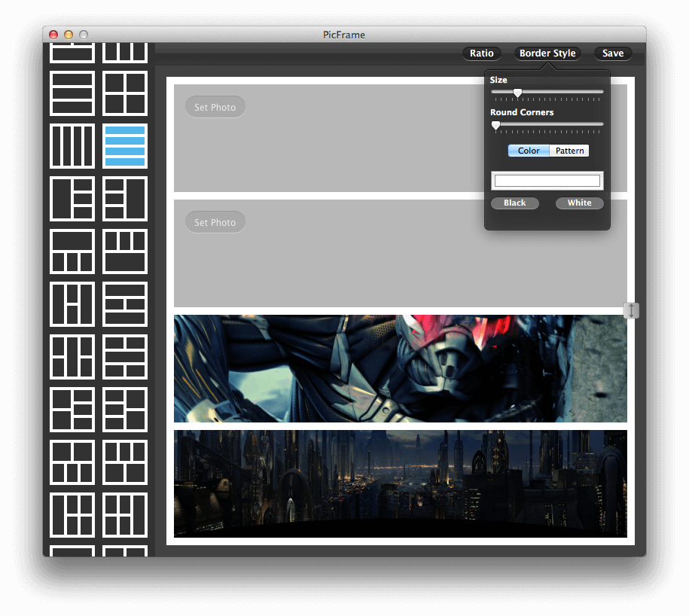Click the Size slider track
This screenshot has width=689, height=616.
click(547, 92)
